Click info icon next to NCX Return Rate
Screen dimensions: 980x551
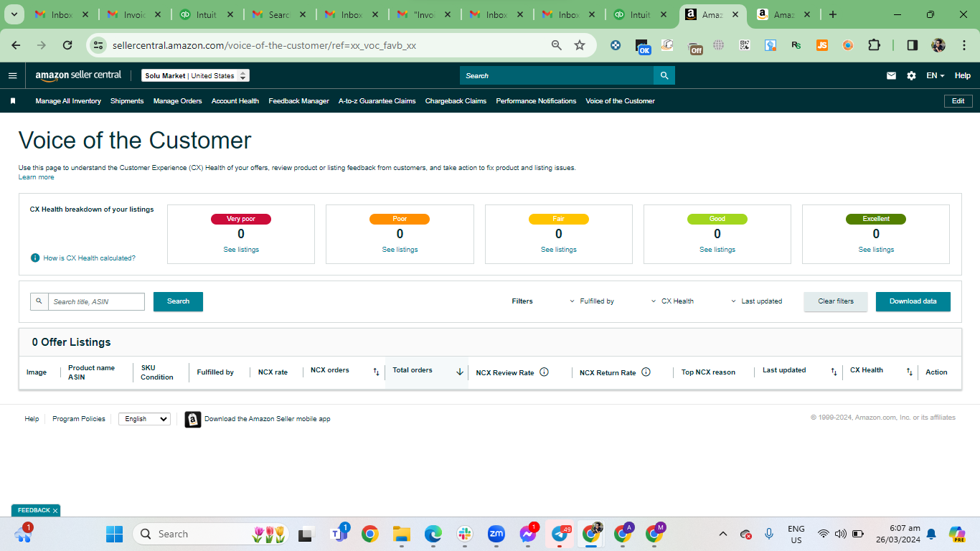click(x=646, y=372)
